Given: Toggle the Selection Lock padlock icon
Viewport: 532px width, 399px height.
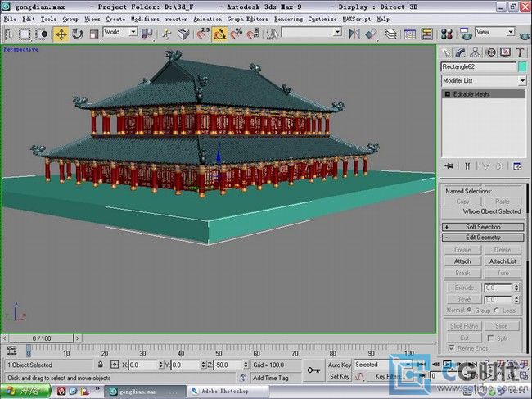Looking at the screenshot, I should [x=101, y=365].
